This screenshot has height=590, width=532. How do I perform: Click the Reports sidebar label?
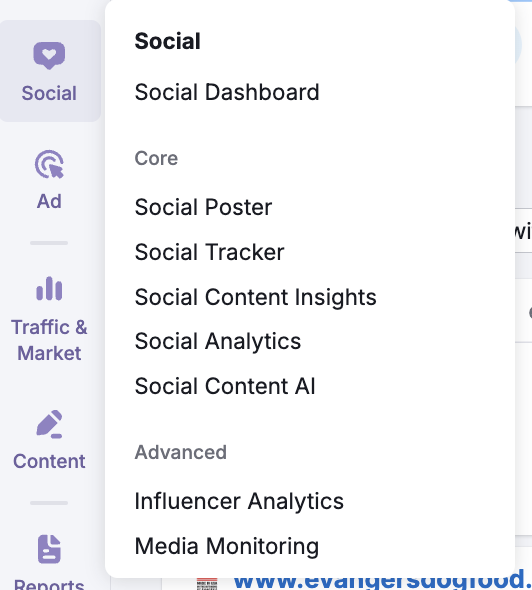pos(49,584)
